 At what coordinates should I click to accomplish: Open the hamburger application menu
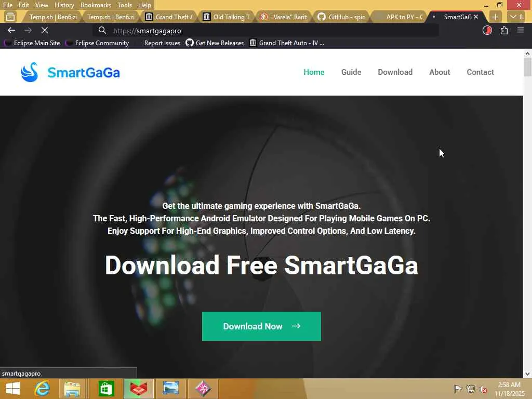click(521, 31)
